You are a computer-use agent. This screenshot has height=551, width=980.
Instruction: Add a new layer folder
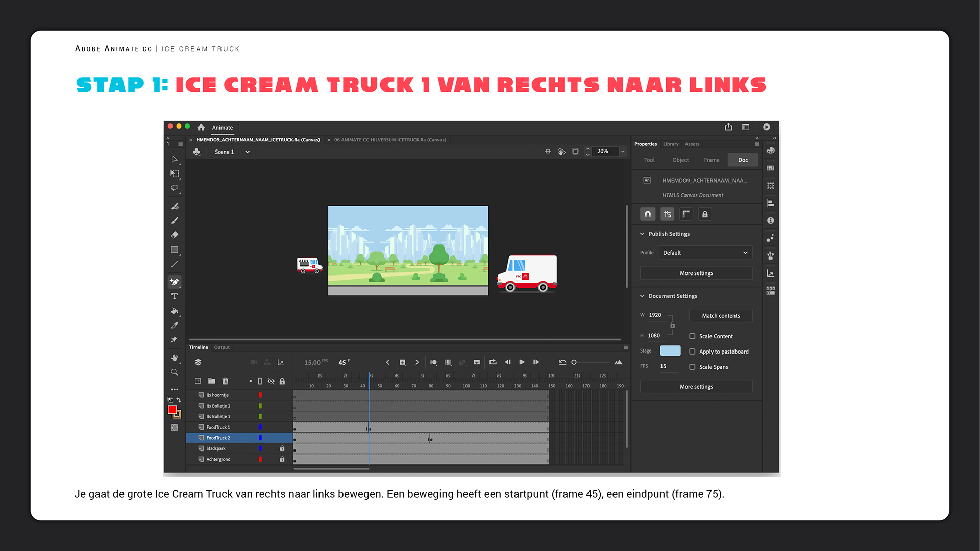click(x=211, y=381)
